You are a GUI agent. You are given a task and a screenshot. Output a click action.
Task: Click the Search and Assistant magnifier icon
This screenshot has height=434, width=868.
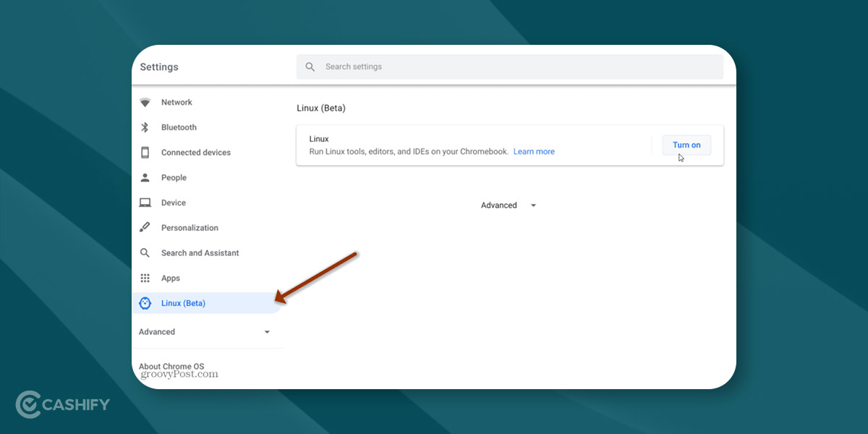pos(145,253)
